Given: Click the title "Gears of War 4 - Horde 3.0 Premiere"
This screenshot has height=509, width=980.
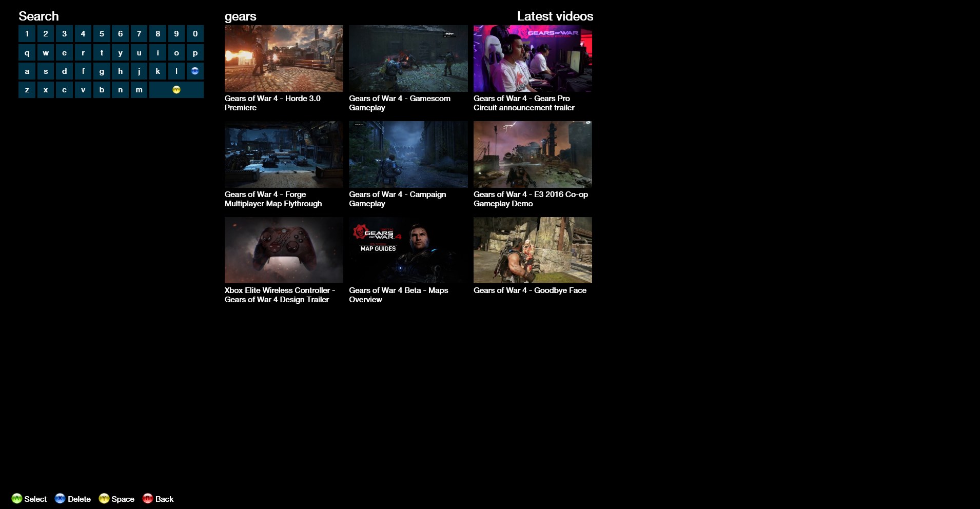Looking at the screenshot, I should pyautogui.click(x=272, y=103).
